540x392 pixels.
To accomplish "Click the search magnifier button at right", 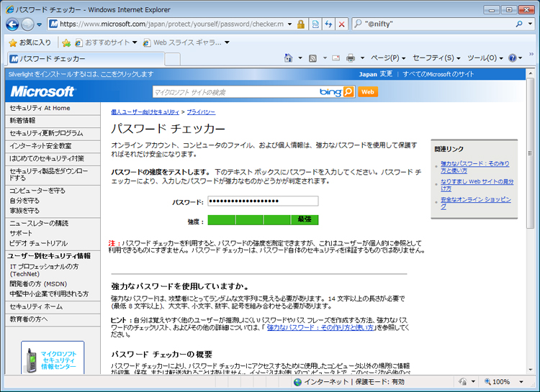I will coord(519,24).
